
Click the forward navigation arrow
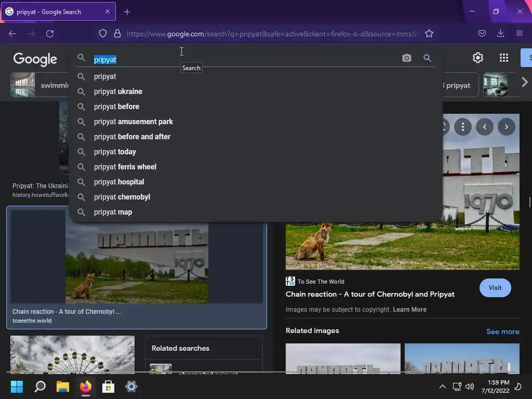pyautogui.click(x=31, y=34)
